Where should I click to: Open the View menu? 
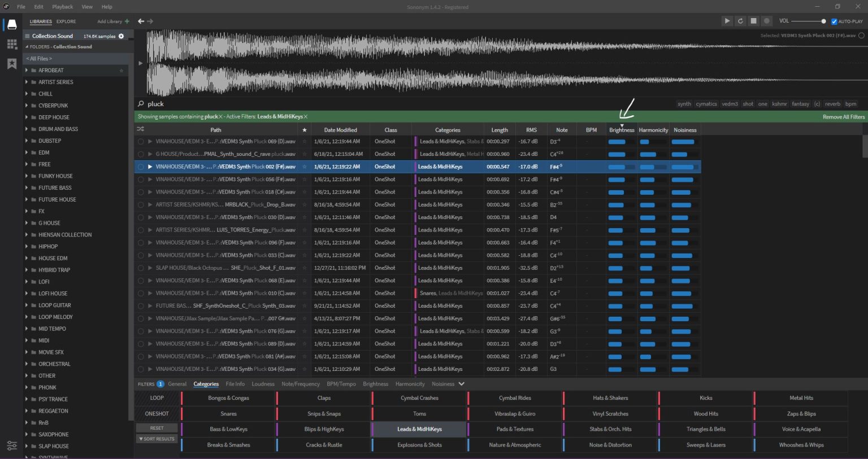click(87, 7)
